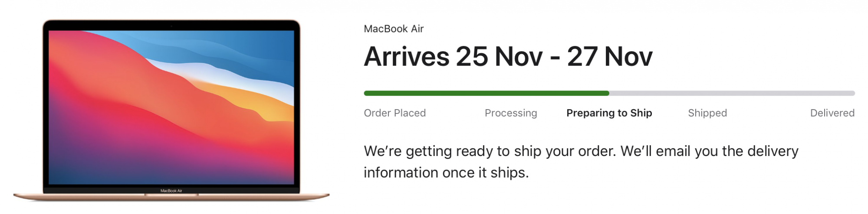Click the laptop base opening notch
Viewport: 868px width, 214px height.
(x=171, y=195)
